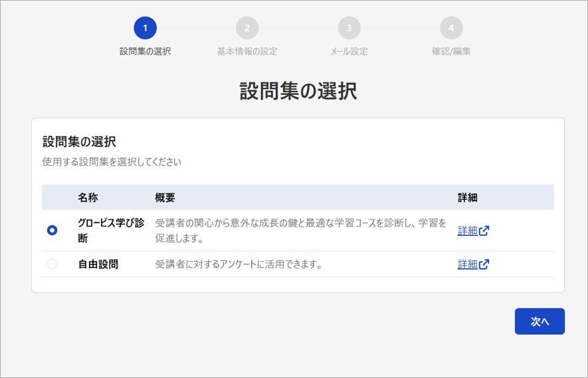Select the グロービス学び診断 radio button
This screenshot has height=378, width=588.
[x=52, y=231]
